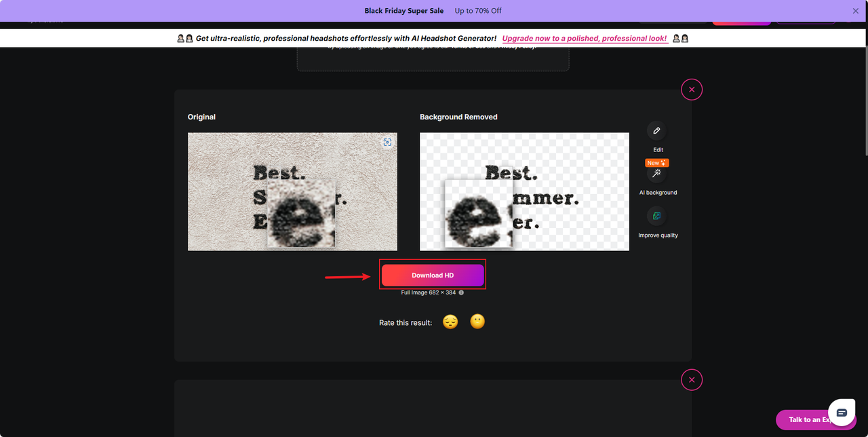868x437 pixels.
Task: Click the orange New badge
Action: [x=657, y=163]
